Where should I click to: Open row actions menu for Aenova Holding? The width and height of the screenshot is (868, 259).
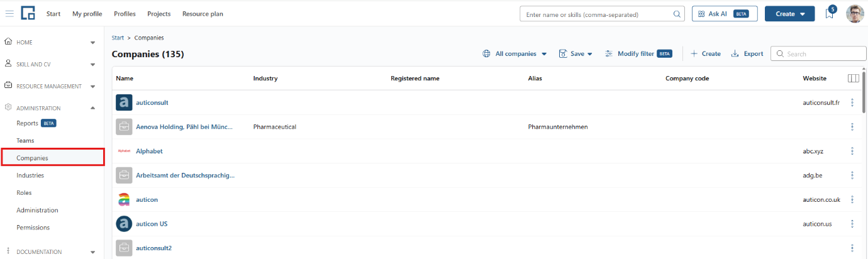pyautogui.click(x=852, y=126)
